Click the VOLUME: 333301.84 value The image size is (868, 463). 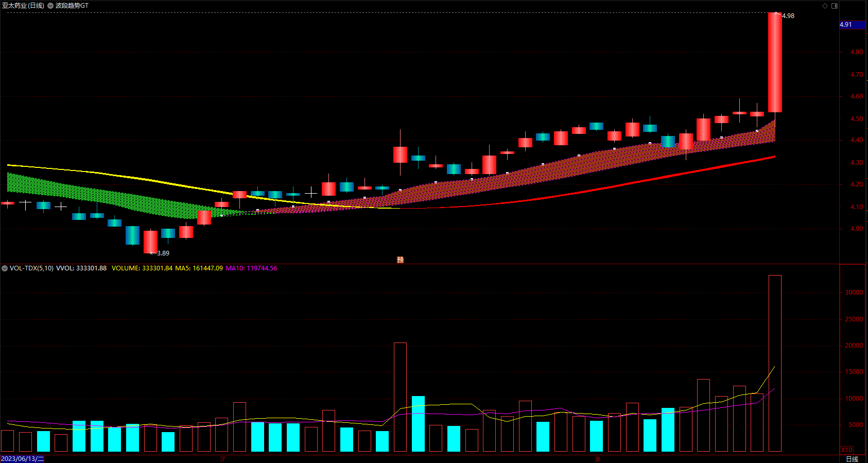pos(142,268)
